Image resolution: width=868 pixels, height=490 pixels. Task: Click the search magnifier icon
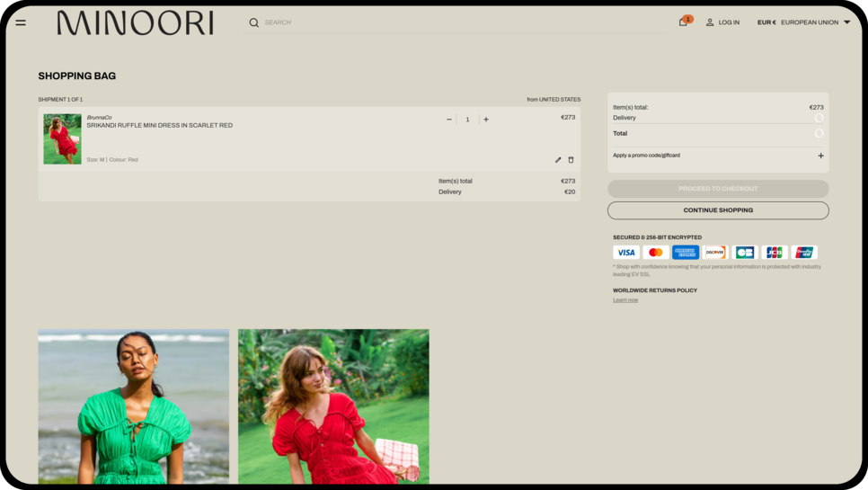253,22
